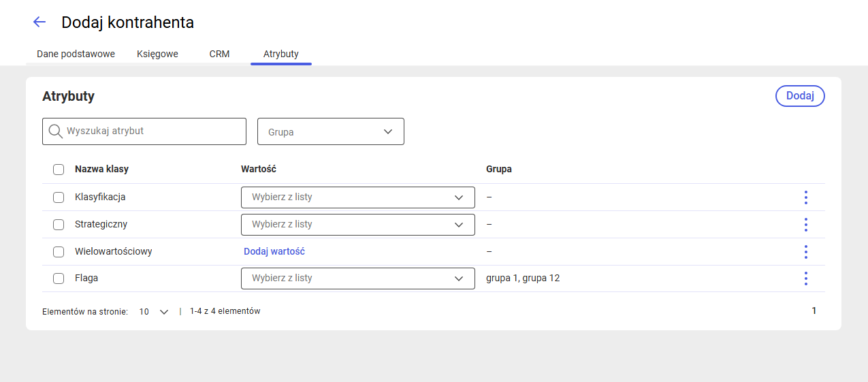This screenshot has width=868, height=382.
Task: Tick the Flaga row checkbox
Action: click(x=59, y=278)
